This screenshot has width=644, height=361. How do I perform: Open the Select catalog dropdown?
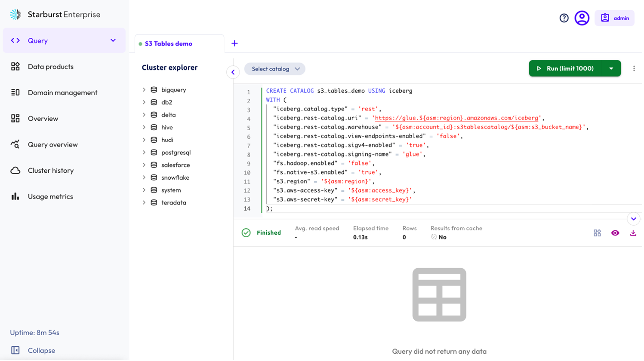click(x=275, y=69)
